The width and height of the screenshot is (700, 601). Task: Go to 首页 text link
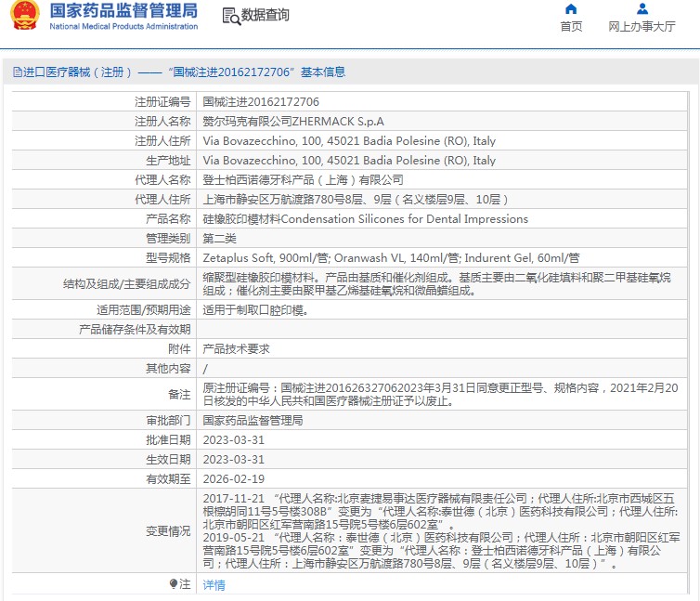pyautogui.click(x=571, y=27)
